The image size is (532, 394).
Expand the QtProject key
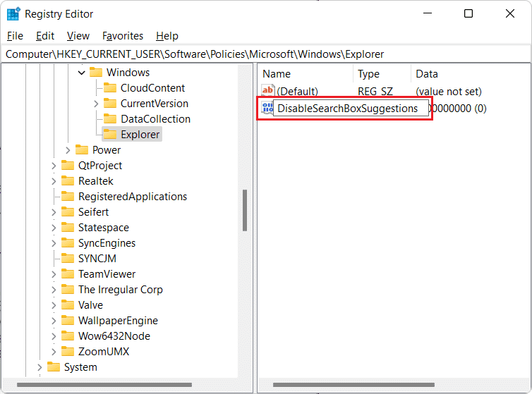(x=54, y=166)
